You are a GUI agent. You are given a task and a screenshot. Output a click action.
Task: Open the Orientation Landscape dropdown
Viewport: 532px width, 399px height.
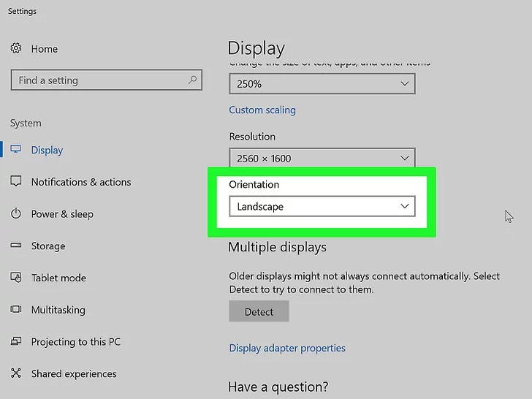tap(322, 207)
